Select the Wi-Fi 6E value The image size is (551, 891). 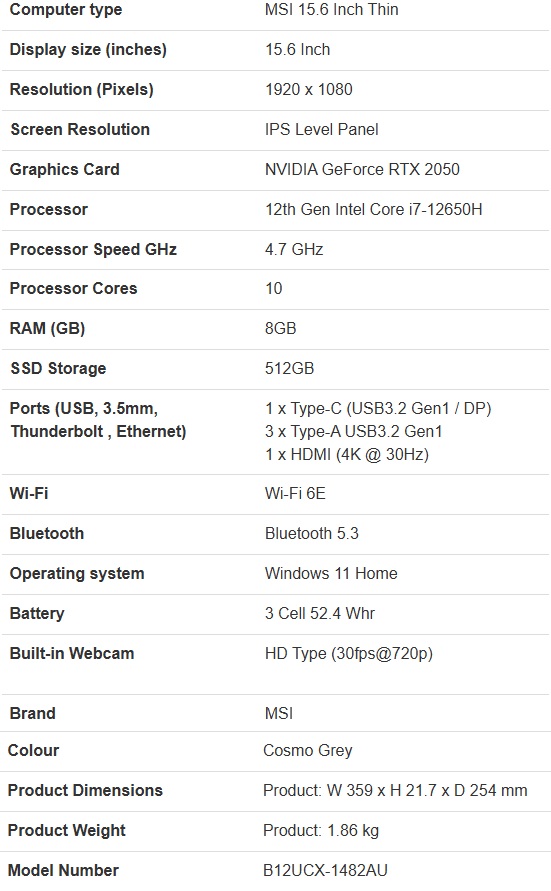(x=295, y=493)
